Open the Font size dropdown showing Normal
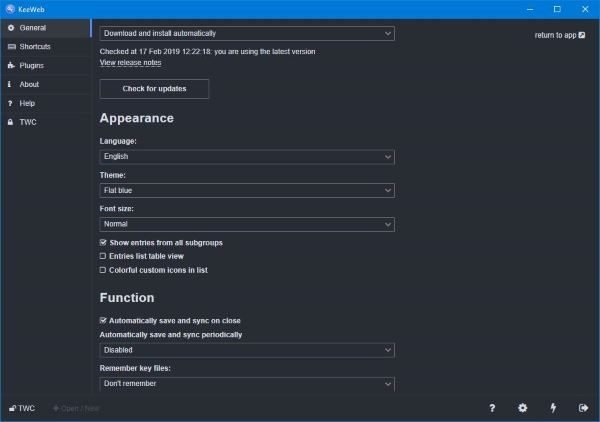The image size is (600, 422). 247,224
